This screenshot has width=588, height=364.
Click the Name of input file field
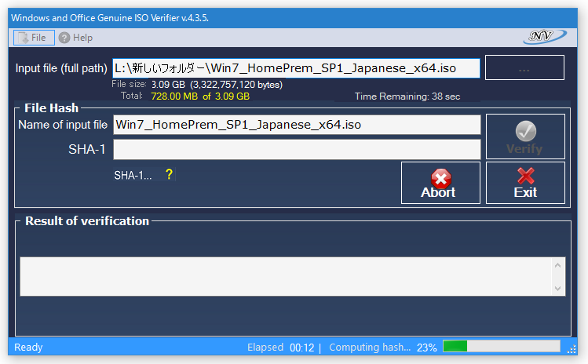click(x=297, y=125)
